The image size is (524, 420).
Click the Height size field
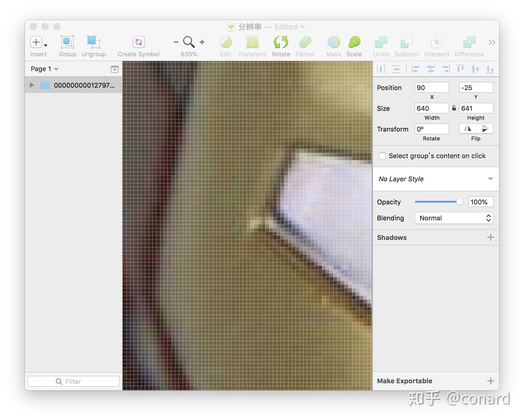(476, 108)
